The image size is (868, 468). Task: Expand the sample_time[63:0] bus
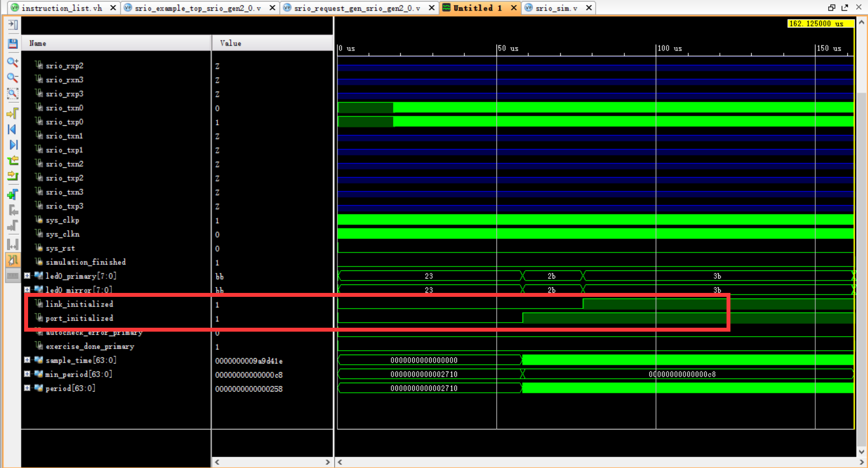(x=27, y=360)
